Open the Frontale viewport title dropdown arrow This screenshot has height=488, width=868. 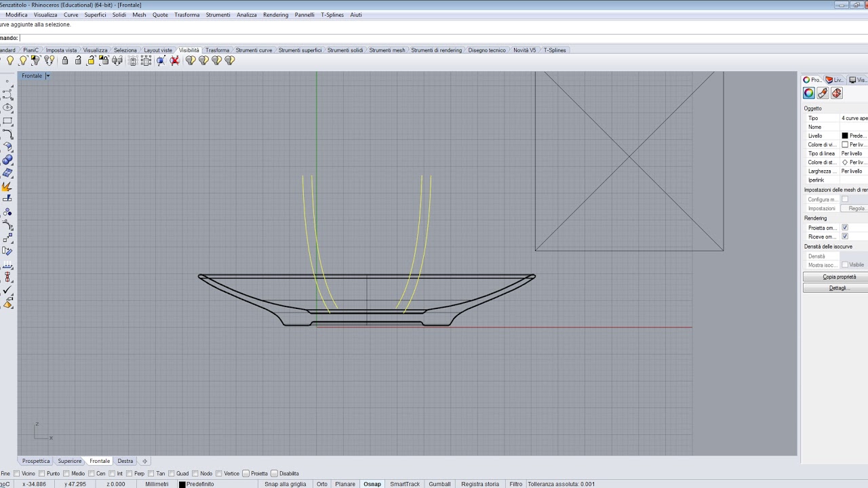pos(47,76)
